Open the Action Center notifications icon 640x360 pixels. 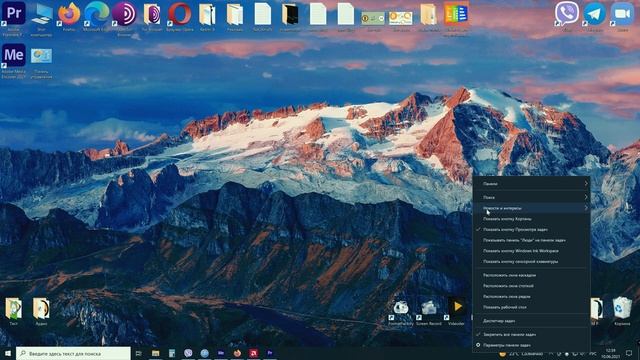629,353
